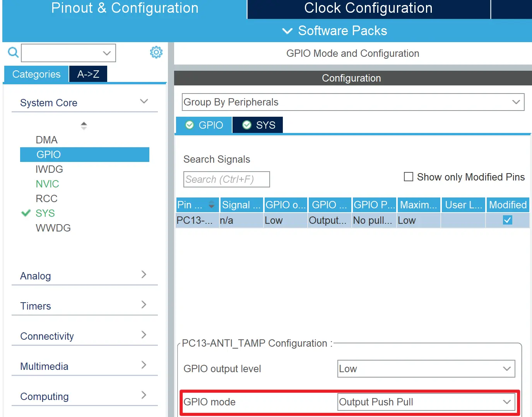This screenshot has height=417, width=532.
Task: Select RCC in System Core list
Action: point(46,199)
